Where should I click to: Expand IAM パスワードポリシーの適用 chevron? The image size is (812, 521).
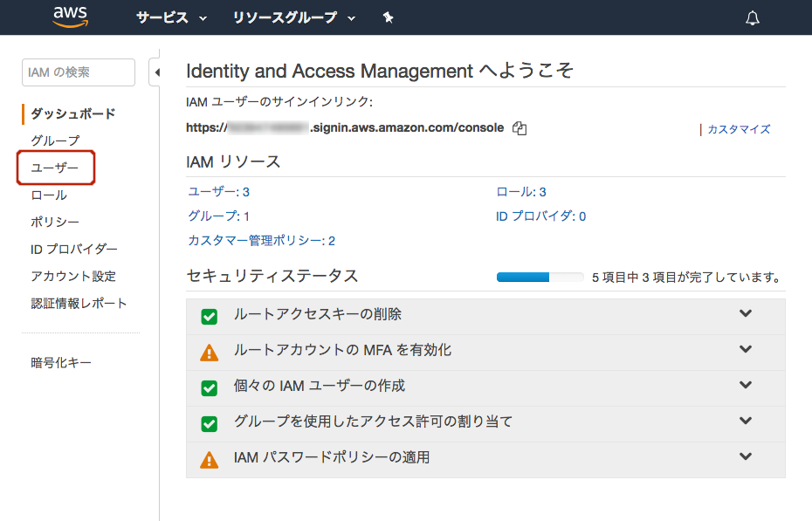pyautogui.click(x=745, y=456)
